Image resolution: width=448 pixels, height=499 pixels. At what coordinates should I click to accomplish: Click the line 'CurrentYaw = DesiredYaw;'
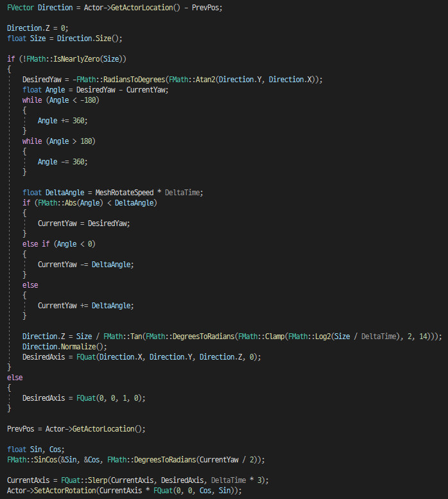[84, 223]
